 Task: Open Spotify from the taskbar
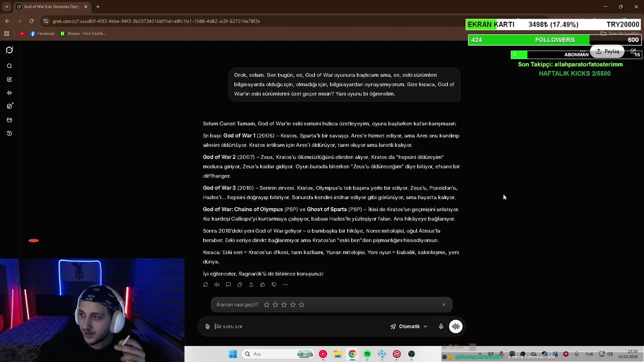click(367, 354)
